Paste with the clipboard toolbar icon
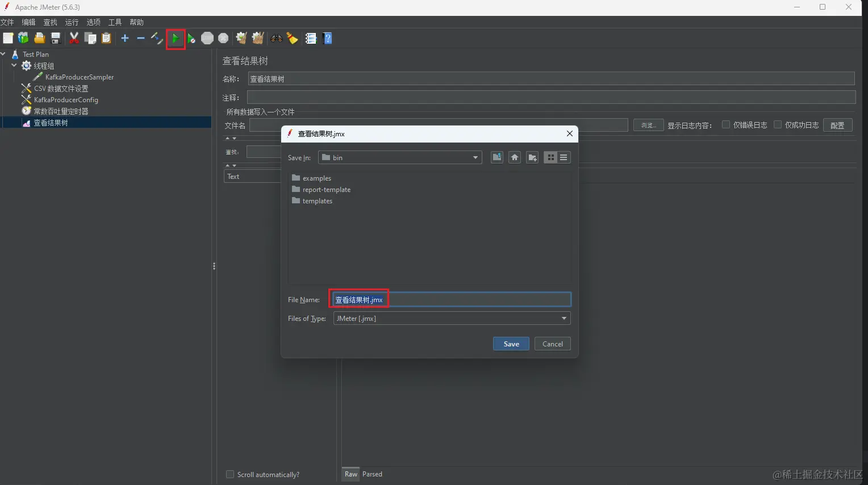 click(106, 38)
